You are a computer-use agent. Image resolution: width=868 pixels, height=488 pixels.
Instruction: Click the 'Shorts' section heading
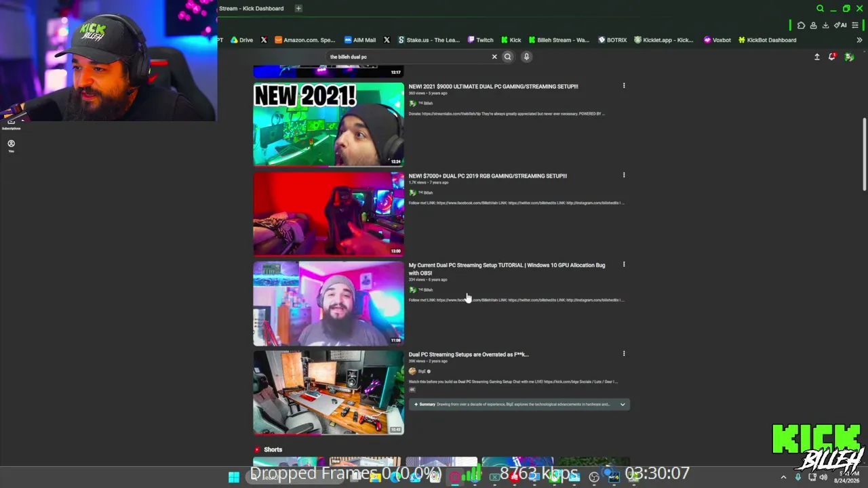(x=273, y=449)
